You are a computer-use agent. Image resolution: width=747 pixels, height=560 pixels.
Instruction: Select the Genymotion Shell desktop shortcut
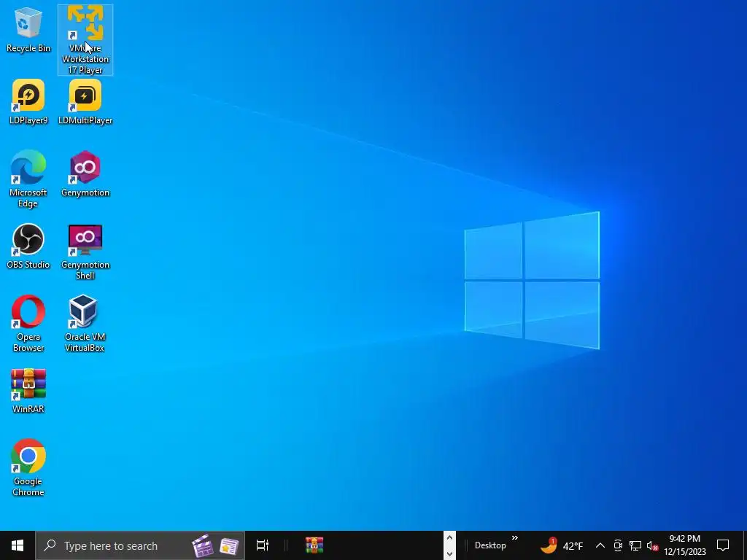[85, 252]
